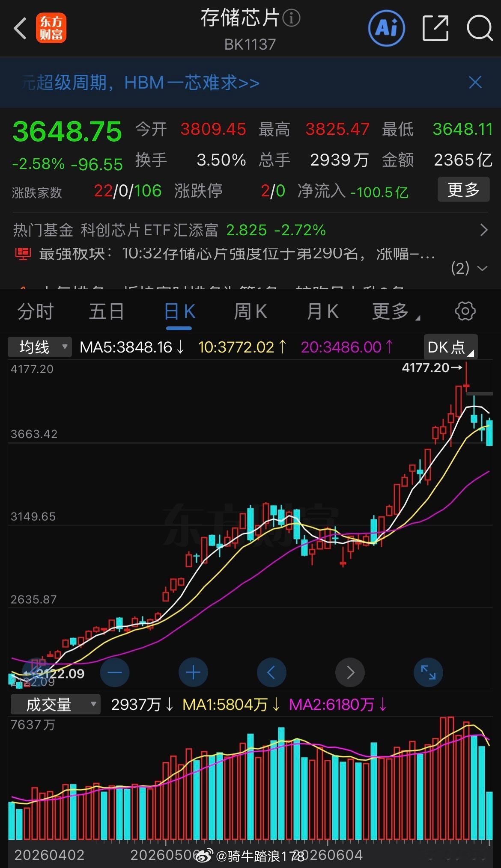Open the 均线 indicator dropdown

click(39, 347)
